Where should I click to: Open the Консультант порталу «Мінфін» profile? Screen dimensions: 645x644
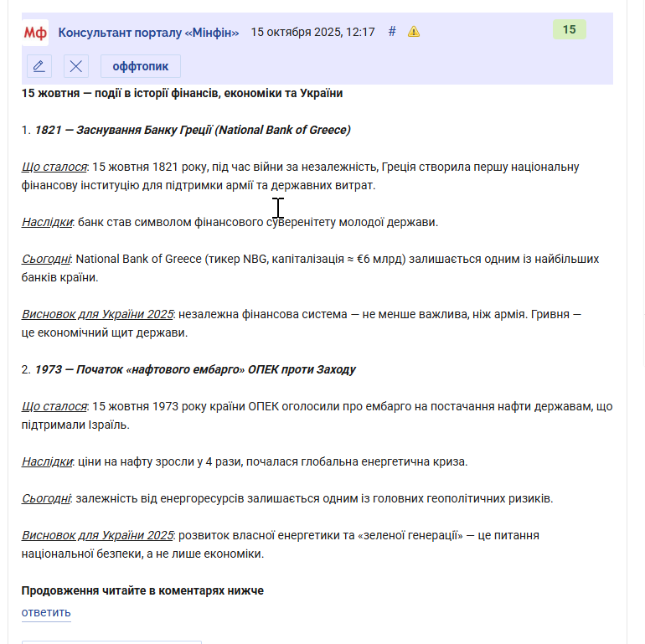point(148,33)
